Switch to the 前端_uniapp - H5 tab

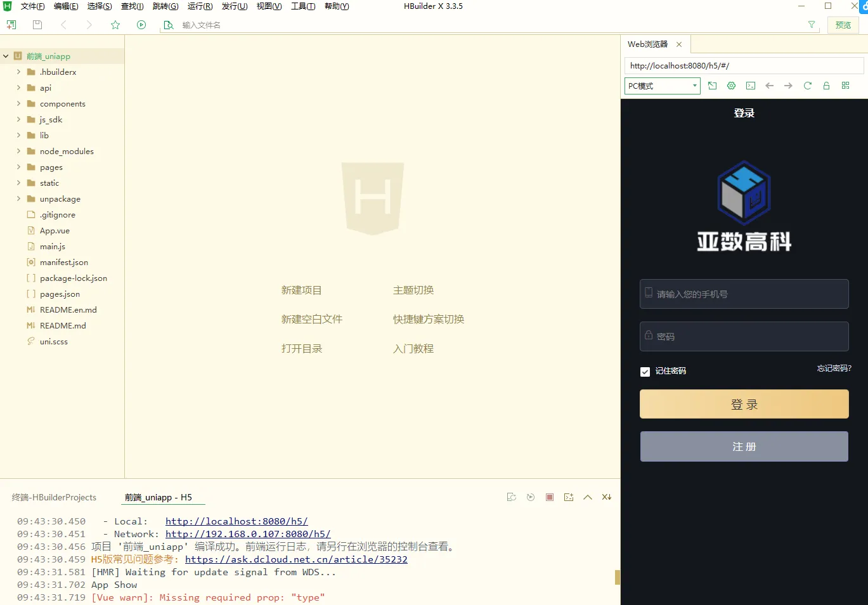click(162, 497)
